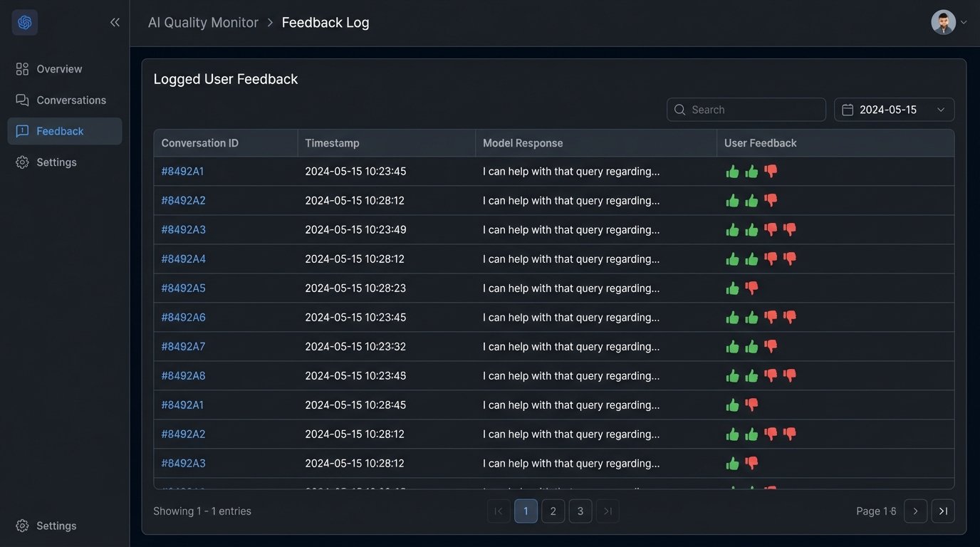Toggle the thumbs-down on row #8492A7
This screenshot has height=547, width=980.
[771, 346]
